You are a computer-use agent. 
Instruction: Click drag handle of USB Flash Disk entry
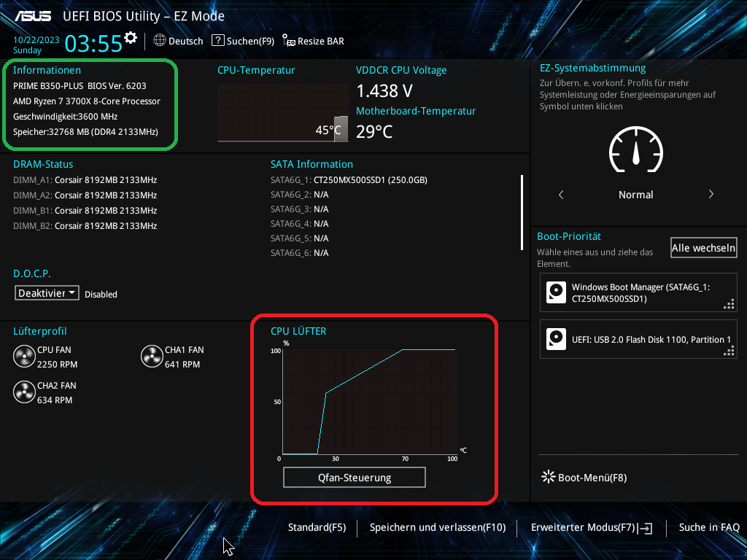pyautogui.click(x=729, y=351)
